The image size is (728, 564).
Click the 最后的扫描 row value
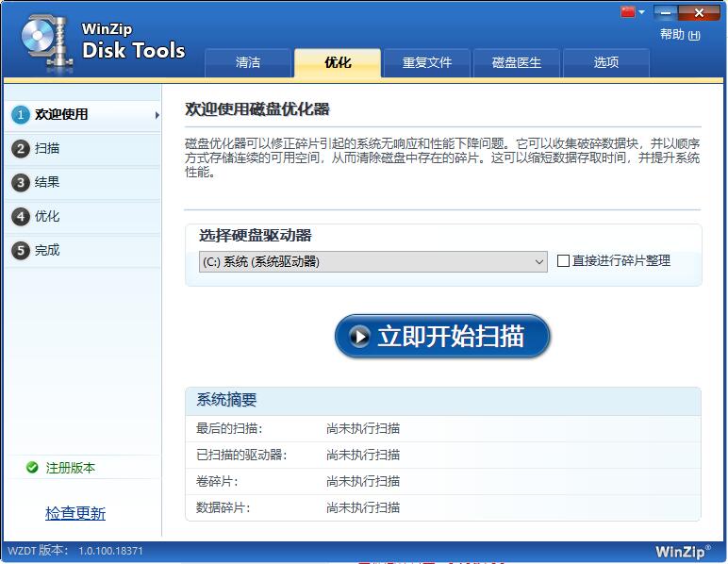coord(363,428)
